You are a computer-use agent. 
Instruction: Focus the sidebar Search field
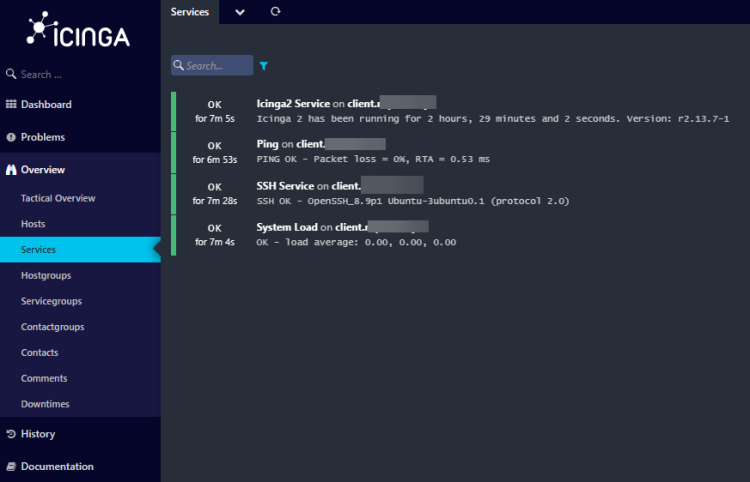[80, 74]
